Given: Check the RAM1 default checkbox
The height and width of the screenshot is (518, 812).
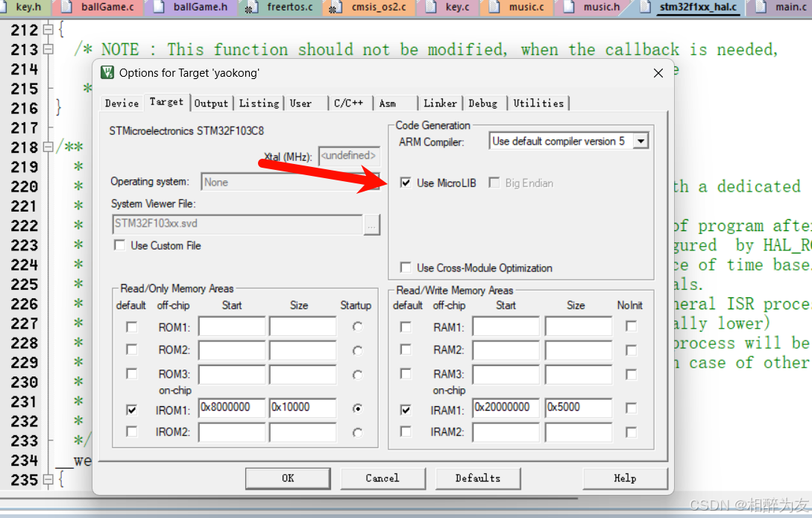Looking at the screenshot, I should [x=406, y=327].
